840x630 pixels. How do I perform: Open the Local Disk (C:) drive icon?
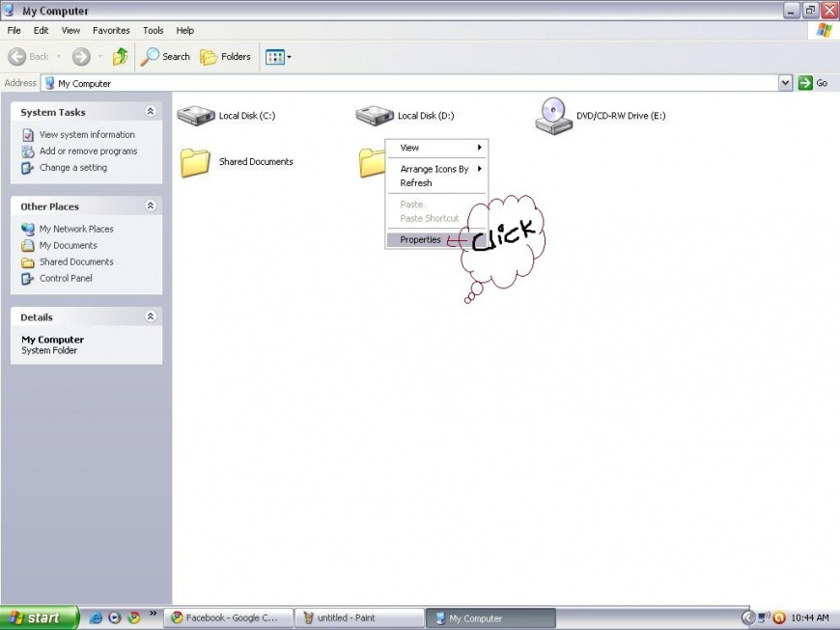(x=196, y=116)
